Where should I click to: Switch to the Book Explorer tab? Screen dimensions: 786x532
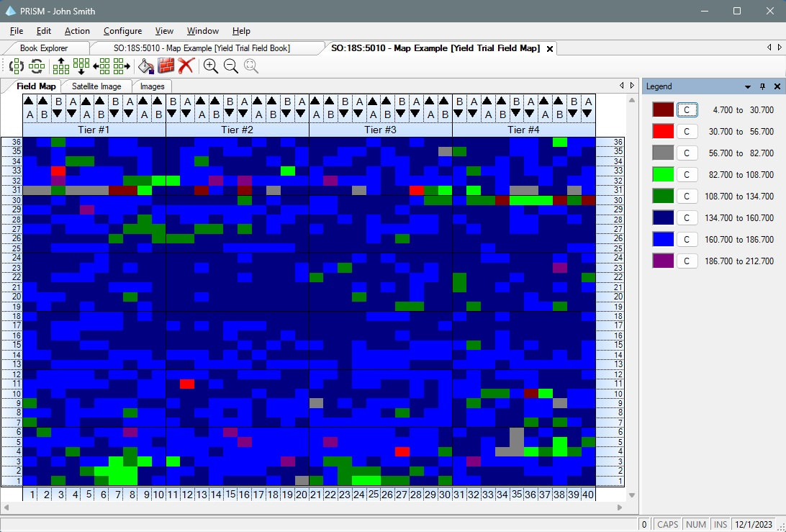[x=44, y=48]
